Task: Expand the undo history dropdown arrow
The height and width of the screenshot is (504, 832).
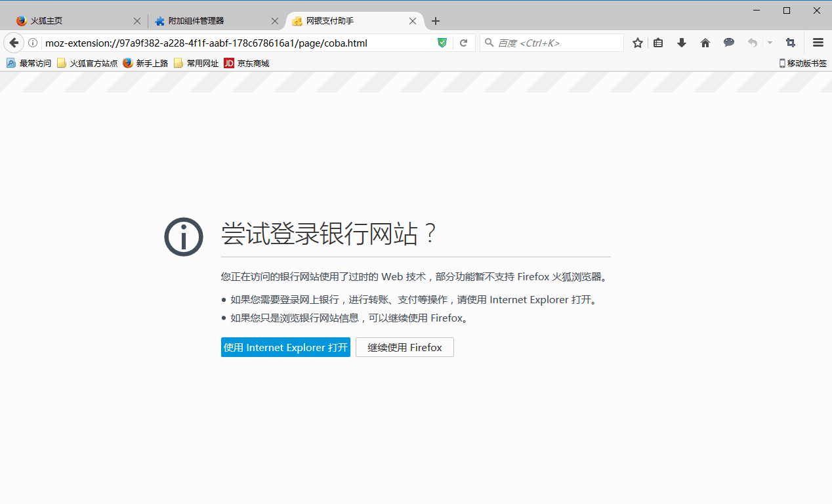Action: coord(770,43)
